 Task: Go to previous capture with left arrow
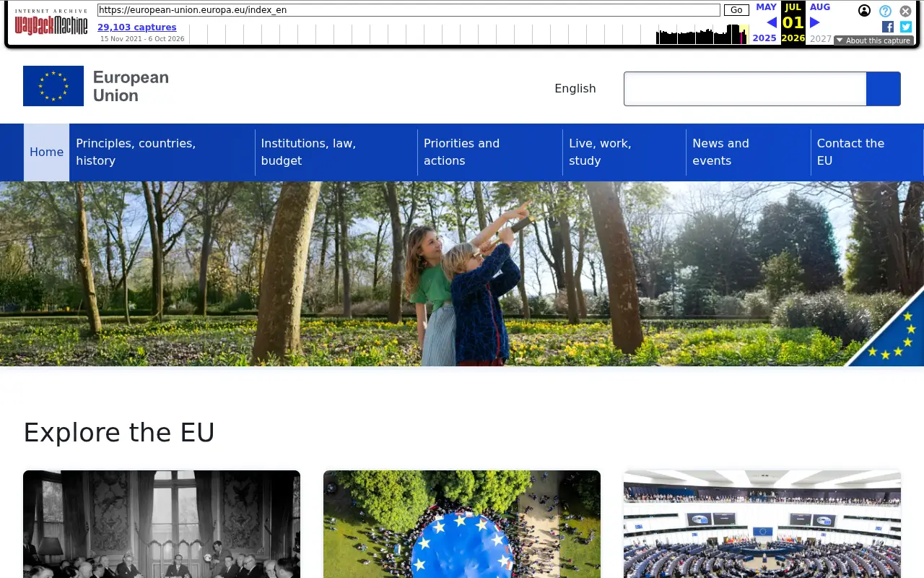pos(772,22)
